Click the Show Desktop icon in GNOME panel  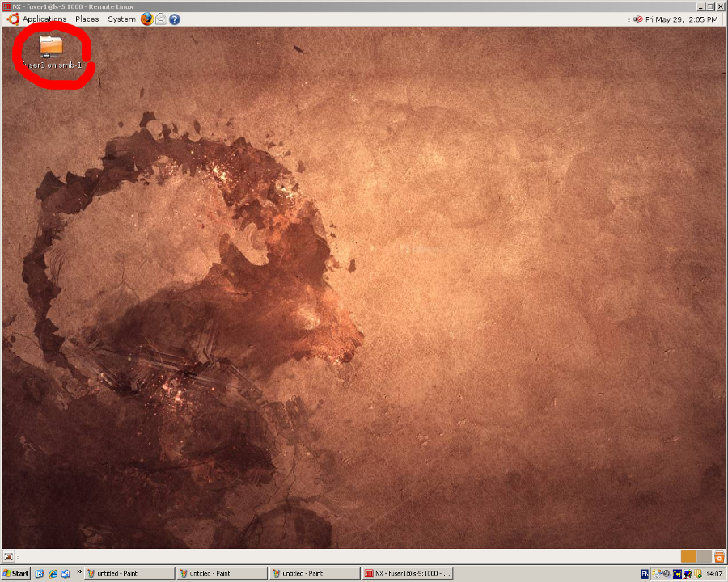pyautogui.click(x=8, y=556)
